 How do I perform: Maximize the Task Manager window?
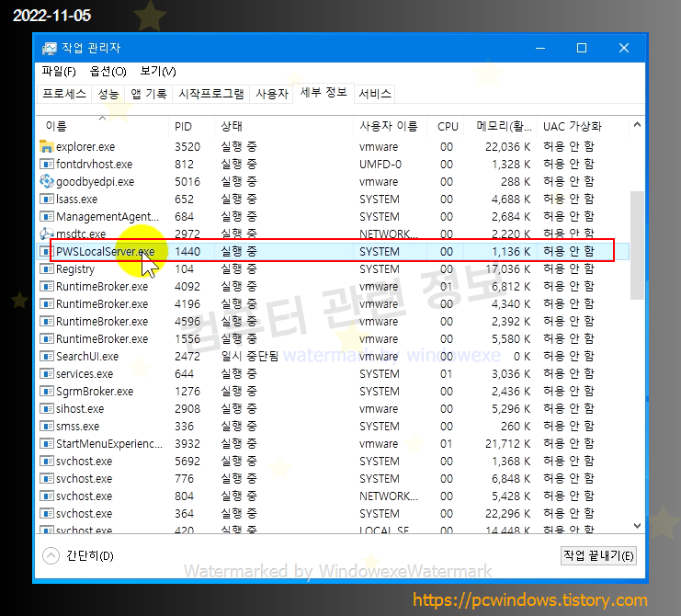click(582, 48)
